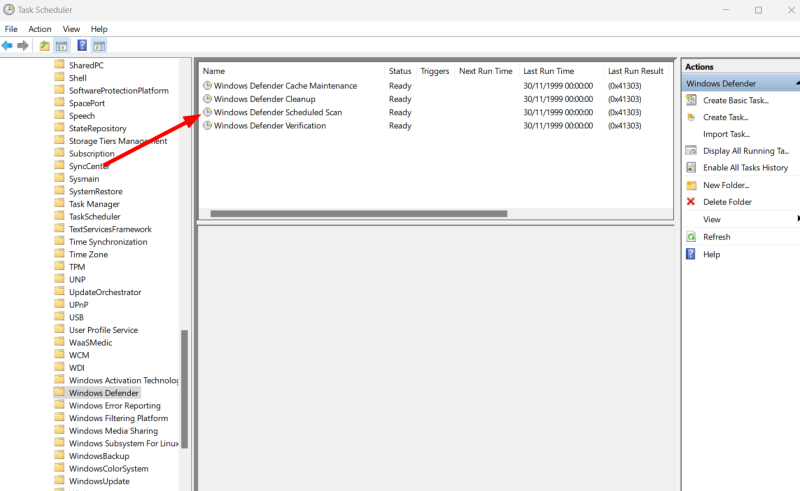Select the SystemRestore folder
Screen dimensions: 800x491
tap(96, 191)
